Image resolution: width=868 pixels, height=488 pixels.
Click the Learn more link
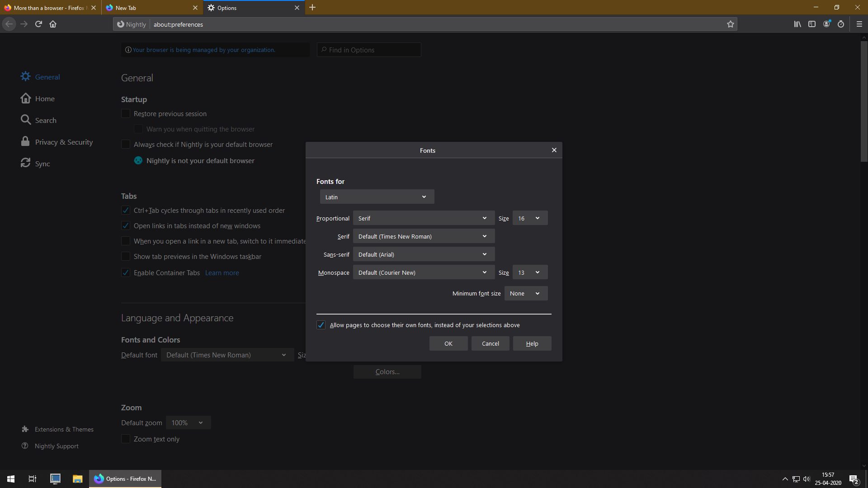(x=222, y=273)
